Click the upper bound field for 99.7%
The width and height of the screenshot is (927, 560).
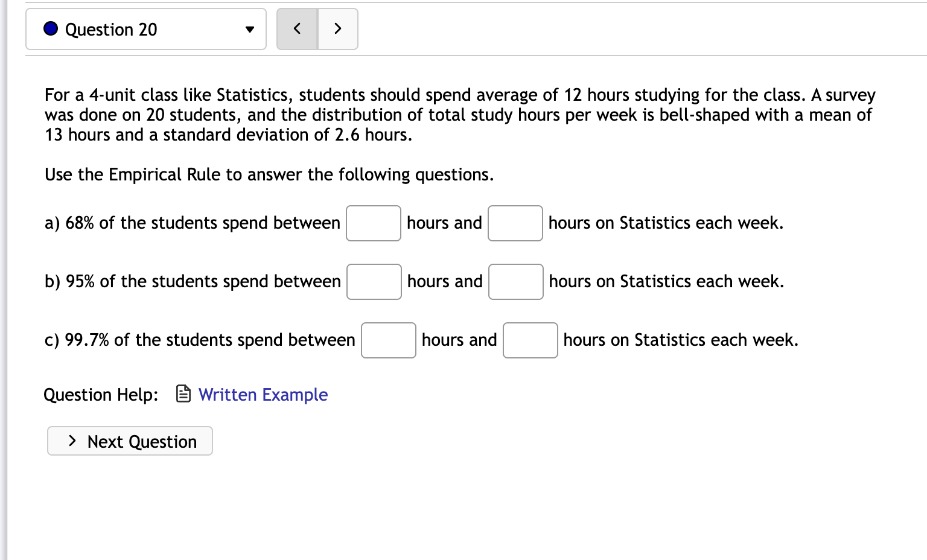pos(530,340)
